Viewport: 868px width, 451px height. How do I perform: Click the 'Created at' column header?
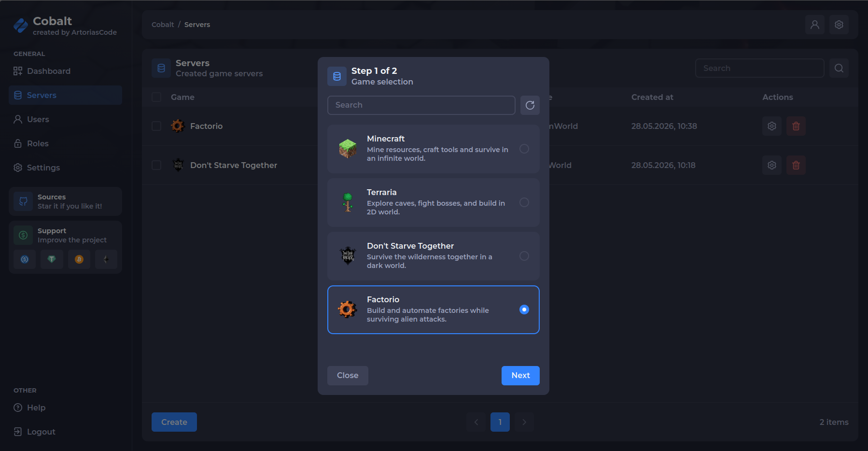coord(652,97)
